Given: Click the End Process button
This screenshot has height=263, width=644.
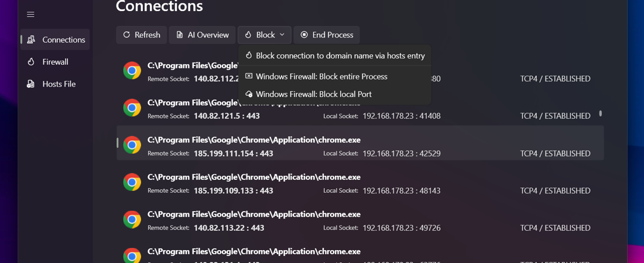Looking at the screenshot, I should coord(327,35).
